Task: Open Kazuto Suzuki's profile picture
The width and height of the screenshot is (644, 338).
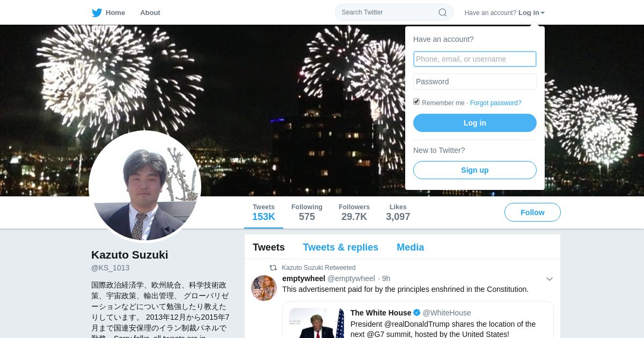Action: click(x=145, y=187)
